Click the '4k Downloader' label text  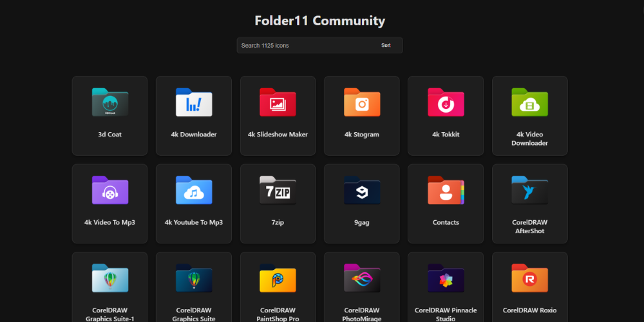coord(194,135)
